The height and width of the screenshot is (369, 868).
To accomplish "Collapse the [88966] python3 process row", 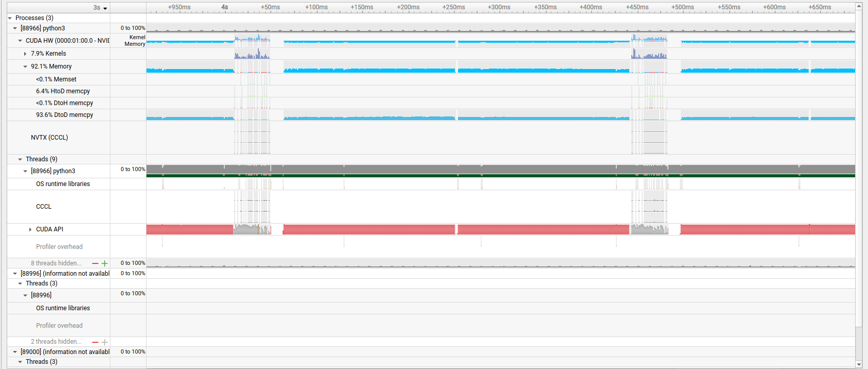I will [15, 28].
